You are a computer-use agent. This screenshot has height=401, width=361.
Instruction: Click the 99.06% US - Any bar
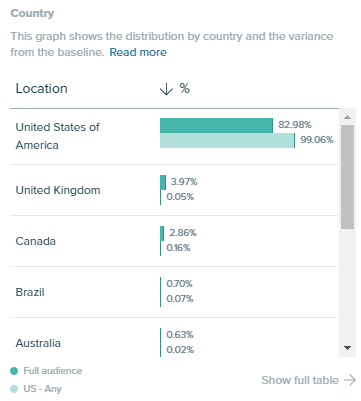227,140
